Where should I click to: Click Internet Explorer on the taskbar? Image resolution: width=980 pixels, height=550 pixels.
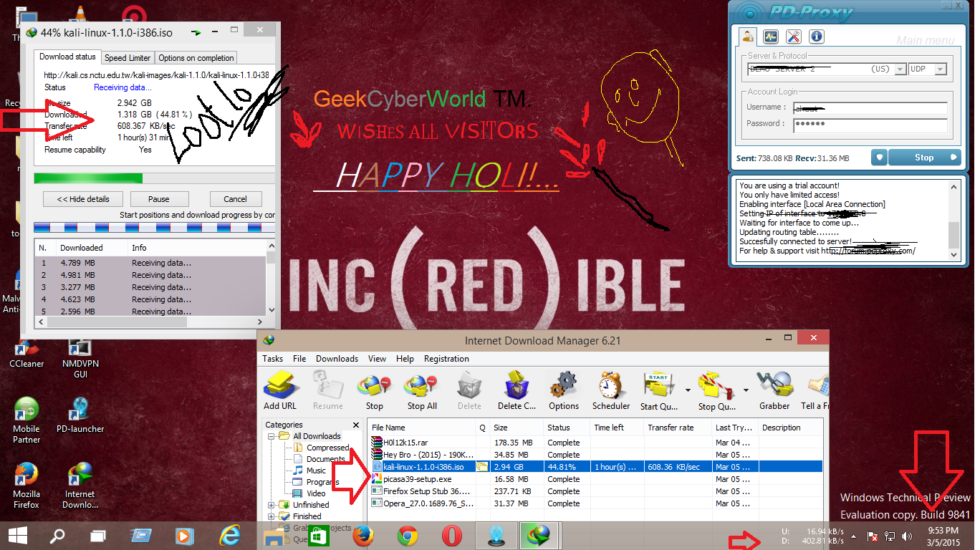[x=230, y=535]
